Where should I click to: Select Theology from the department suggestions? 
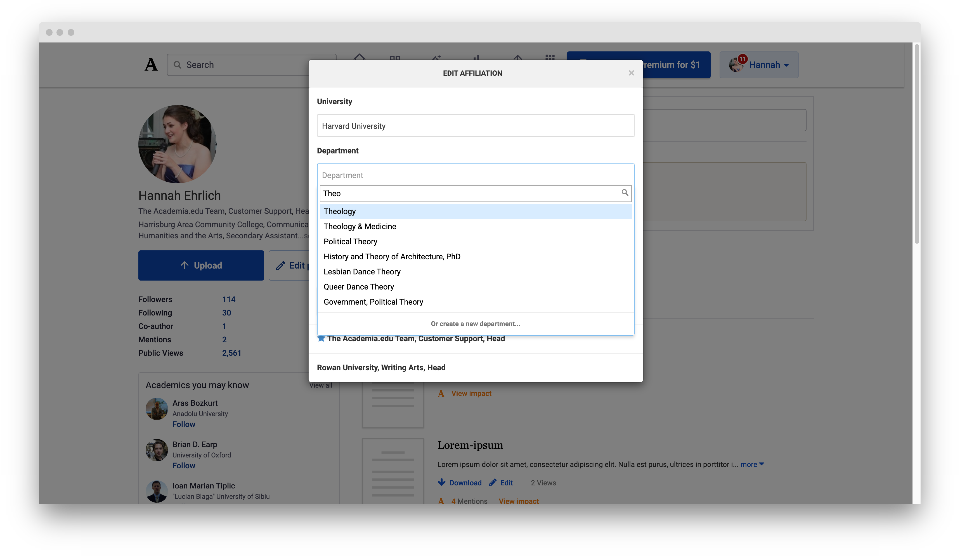(340, 211)
